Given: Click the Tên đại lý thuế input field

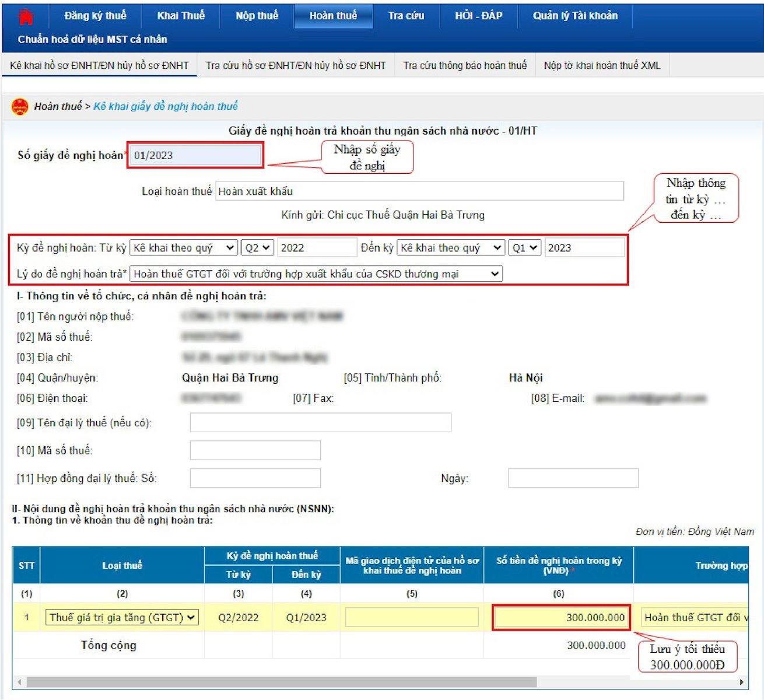Looking at the screenshot, I should 321,422.
